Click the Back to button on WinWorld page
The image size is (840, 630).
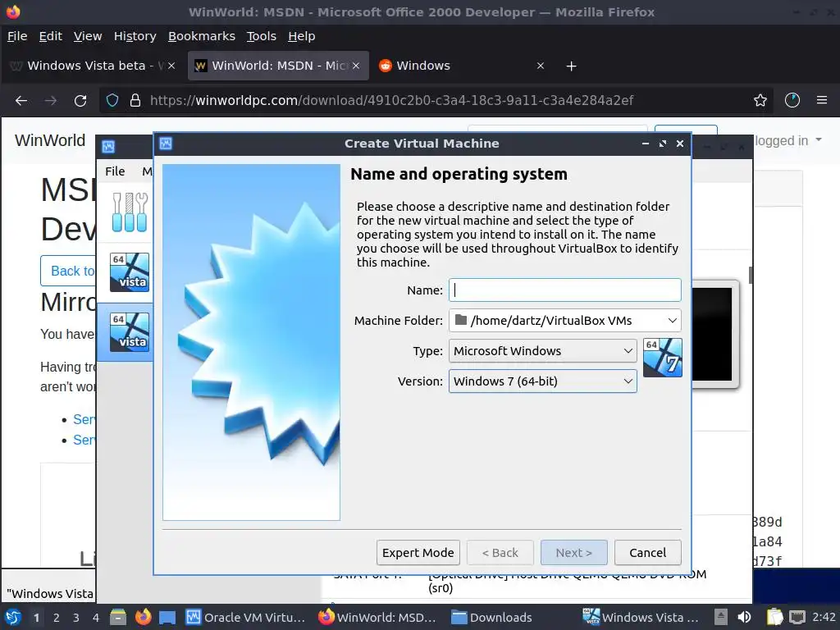[69, 271]
